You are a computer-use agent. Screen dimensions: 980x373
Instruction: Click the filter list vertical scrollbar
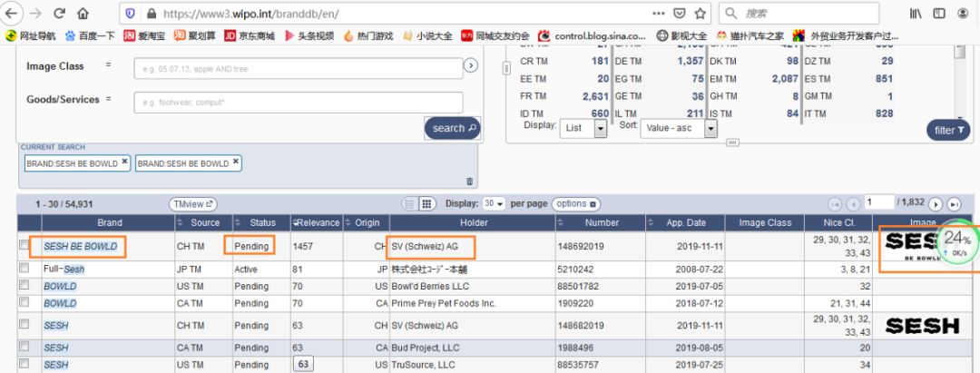pos(960,83)
